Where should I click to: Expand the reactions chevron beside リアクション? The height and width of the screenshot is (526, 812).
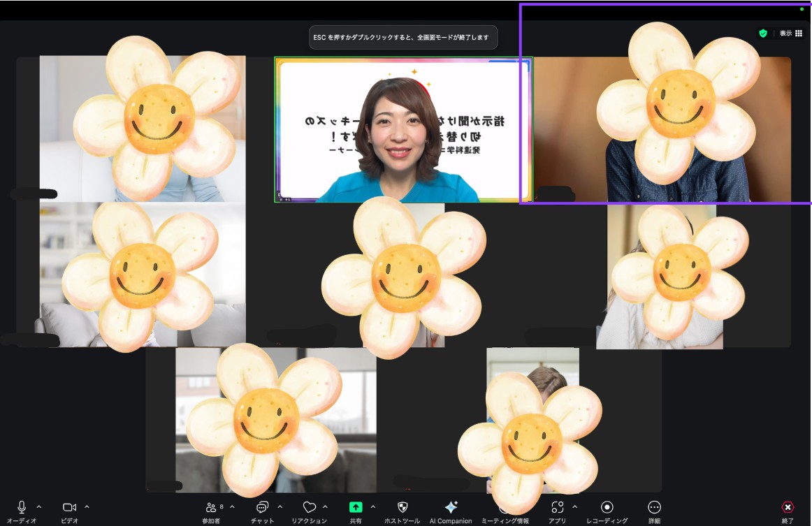[x=325, y=506]
